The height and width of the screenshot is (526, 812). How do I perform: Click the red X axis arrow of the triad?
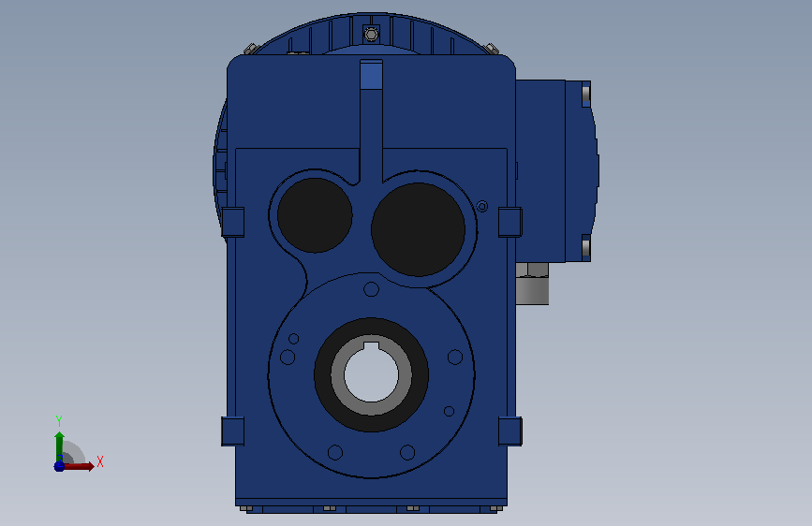tap(79, 466)
